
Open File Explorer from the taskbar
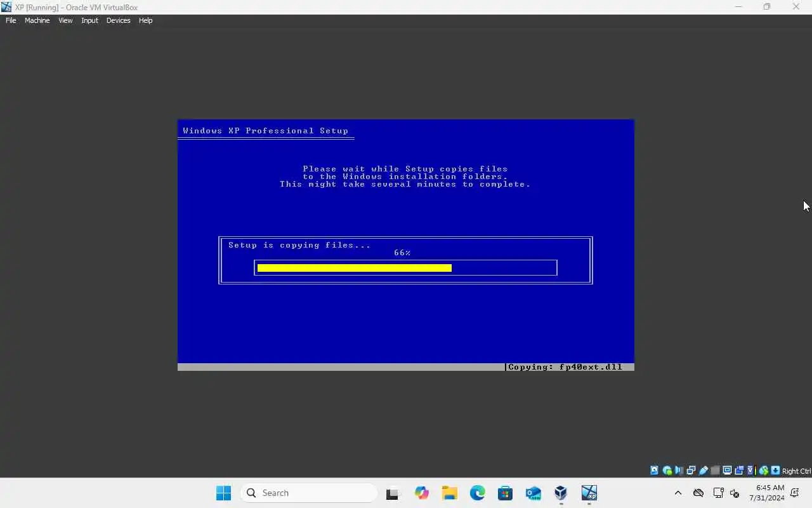point(449,493)
